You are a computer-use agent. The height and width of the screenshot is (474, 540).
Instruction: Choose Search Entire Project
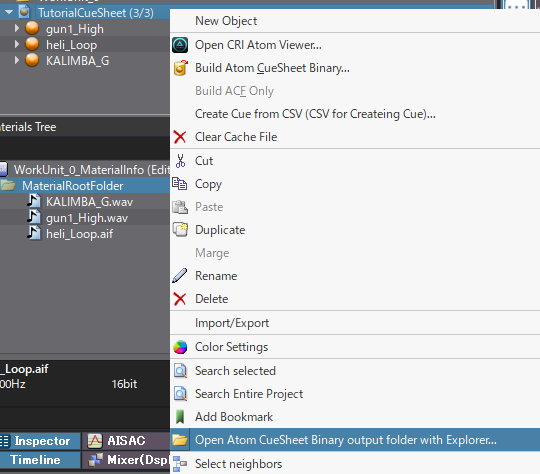355,394
